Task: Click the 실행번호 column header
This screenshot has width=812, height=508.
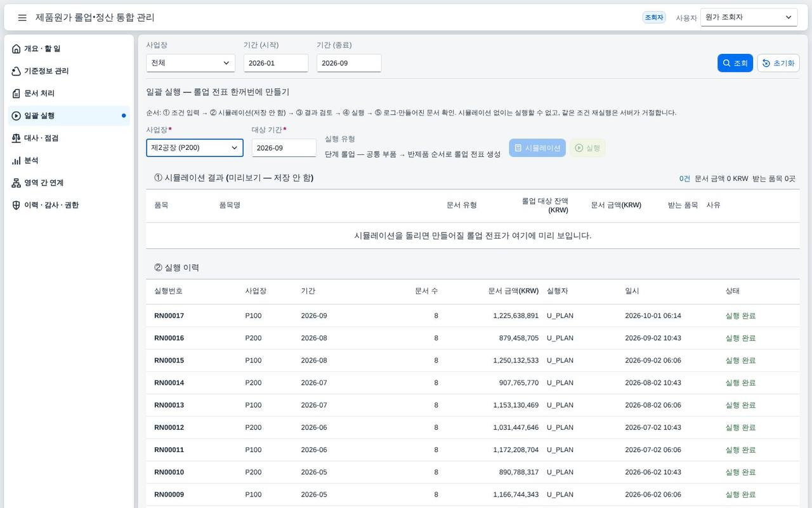Action: pyautogui.click(x=169, y=291)
